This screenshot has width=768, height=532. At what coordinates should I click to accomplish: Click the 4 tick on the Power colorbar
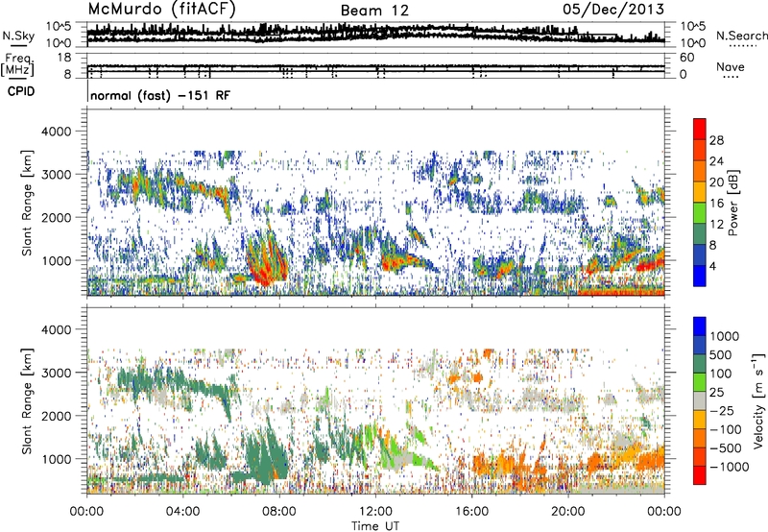point(712,266)
